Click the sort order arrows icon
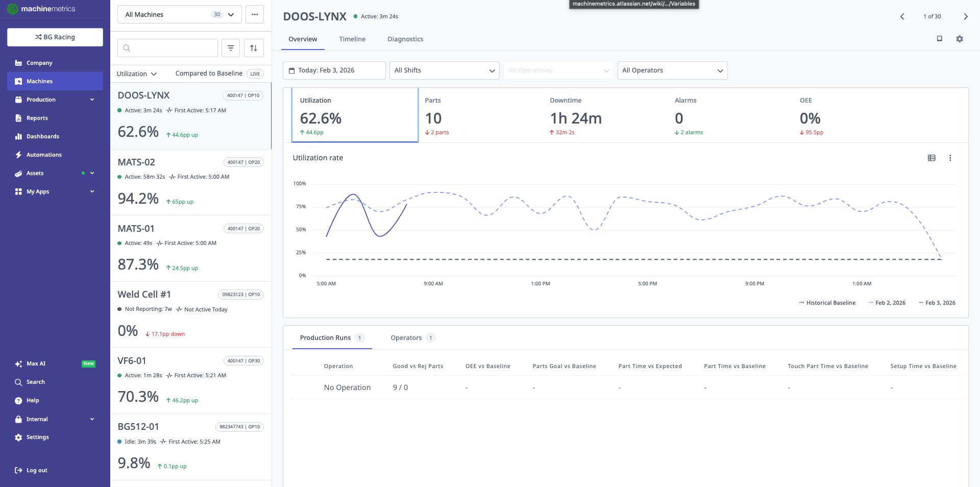The image size is (980, 487). 254,48
